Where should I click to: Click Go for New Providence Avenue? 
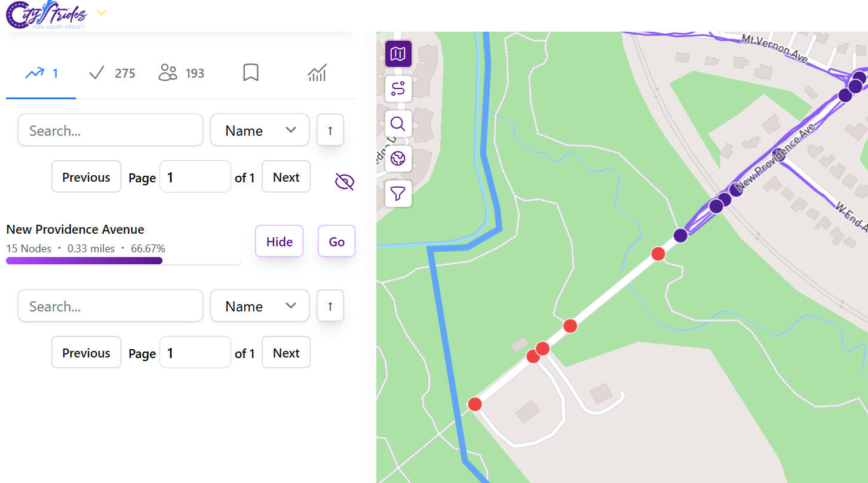pyautogui.click(x=336, y=241)
